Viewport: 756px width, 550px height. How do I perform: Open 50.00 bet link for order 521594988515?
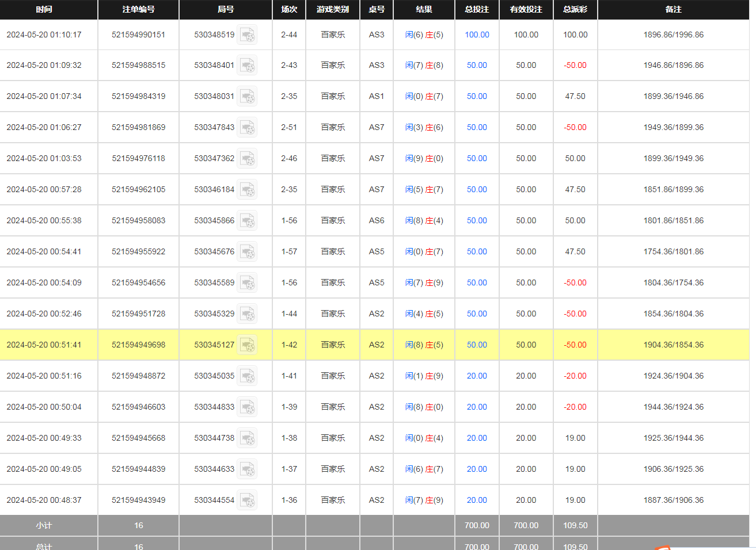477,65
